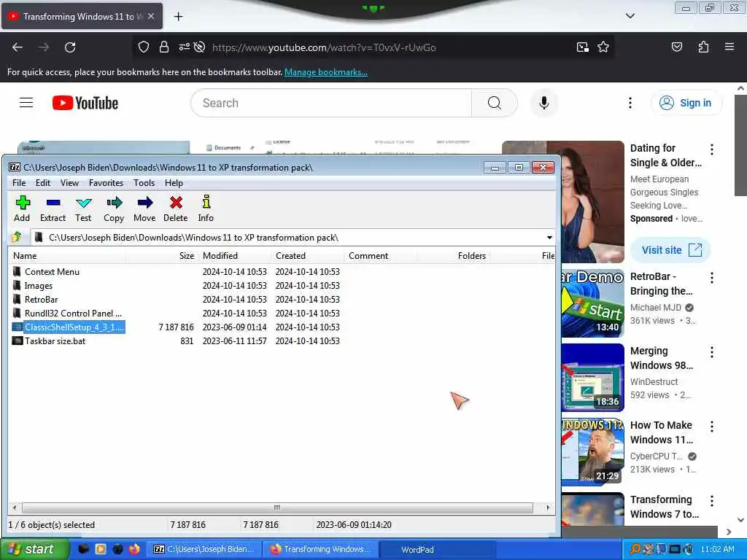The width and height of the screenshot is (747, 560).
Task: Click the Move toolbar icon
Action: pyautogui.click(x=144, y=208)
